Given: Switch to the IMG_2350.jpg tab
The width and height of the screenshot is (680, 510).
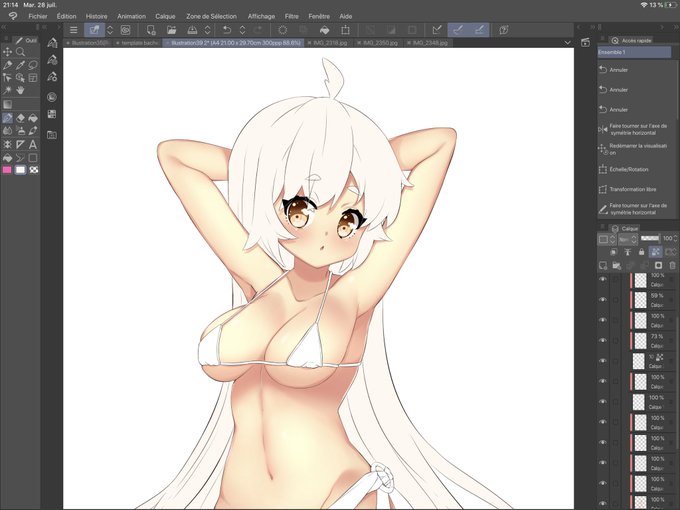Looking at the screenshot, I should (x=378, y=43).
